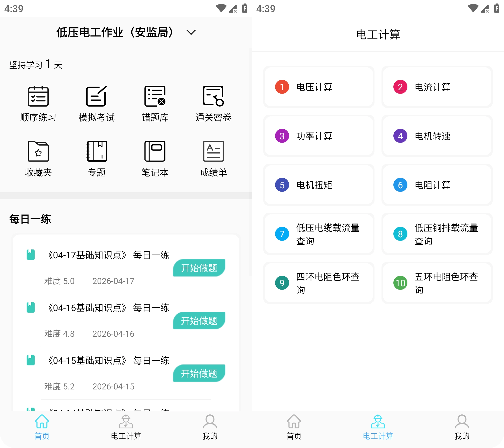Image resolution: width=504 pixels, height=448 pixels.
Task: Open the 通关密卷 secret paper icon
Action: tap(213, 96)
